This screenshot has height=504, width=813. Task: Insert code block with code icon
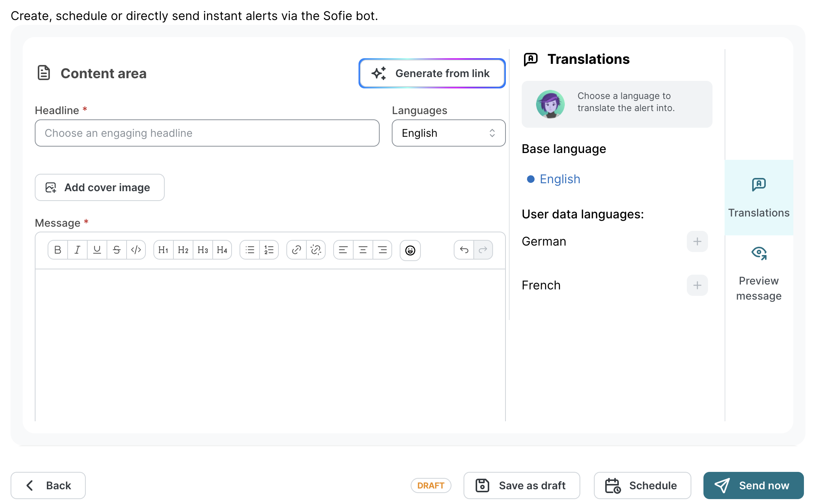point(136,250)
